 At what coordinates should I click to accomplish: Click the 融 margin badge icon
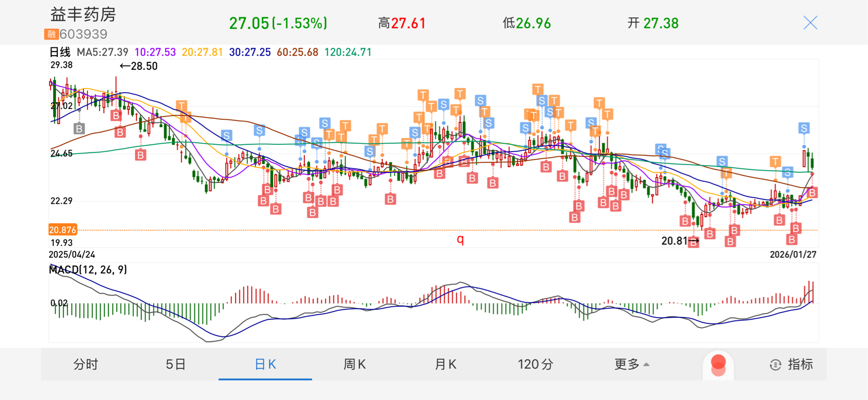pos(51,34)
